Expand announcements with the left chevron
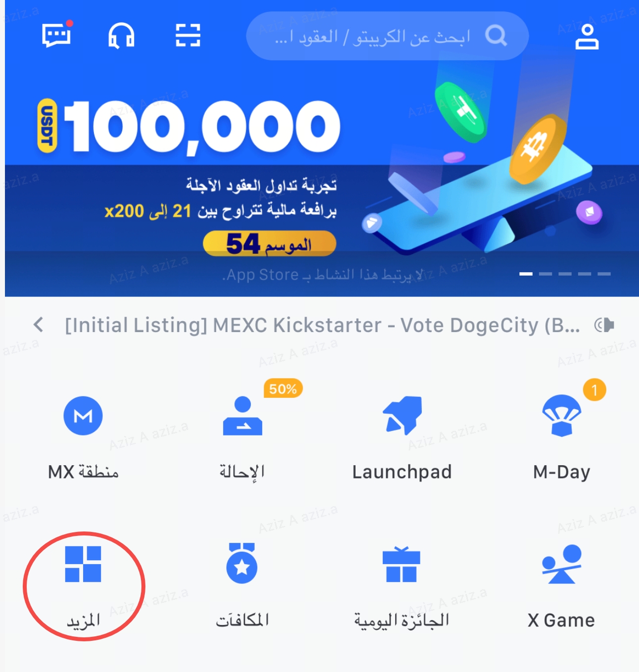This screenshot has width=639, height=672. 39,325
